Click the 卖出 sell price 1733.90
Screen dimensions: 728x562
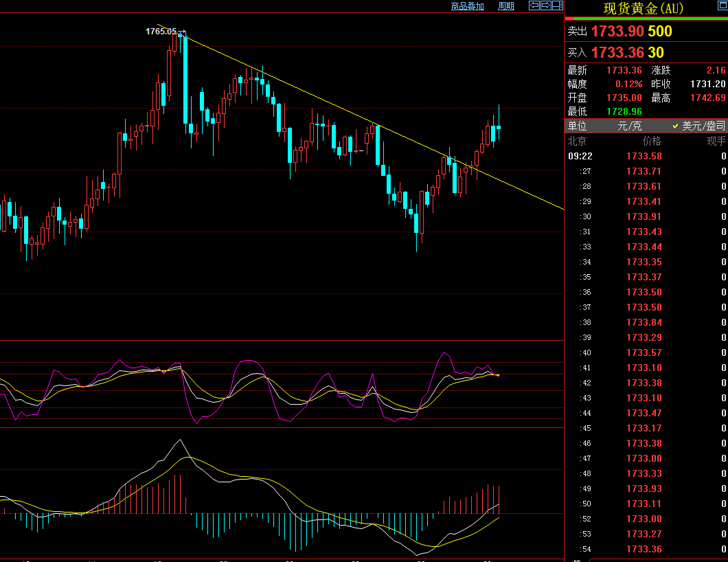[x=617, y=32]
